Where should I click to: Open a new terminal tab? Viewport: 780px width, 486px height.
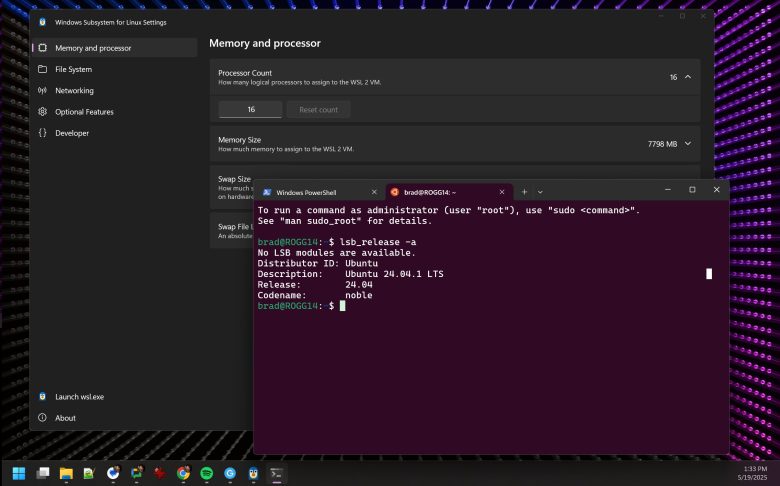click(524, 192)
